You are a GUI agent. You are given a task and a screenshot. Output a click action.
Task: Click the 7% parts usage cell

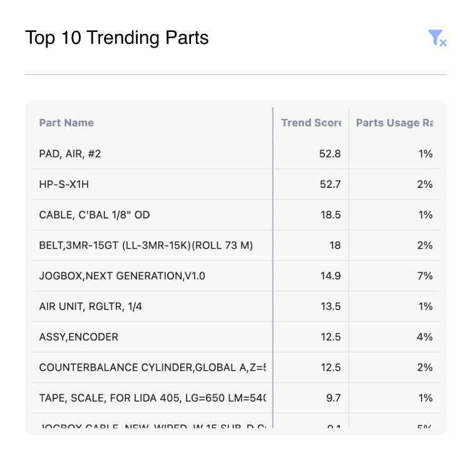click(x=425, y=276)
